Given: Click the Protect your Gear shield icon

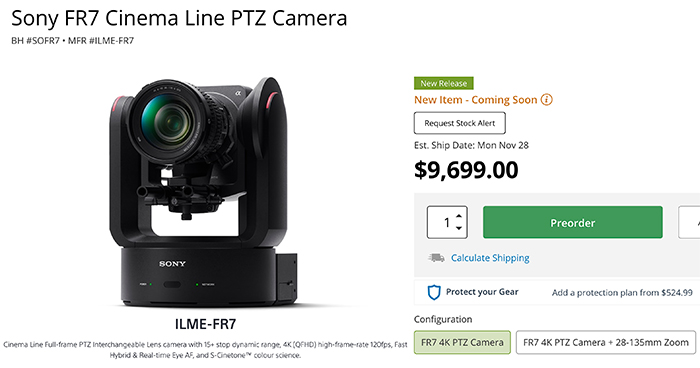Looking at the screenshot, I should pyautogui.click(x=434, y=293).
